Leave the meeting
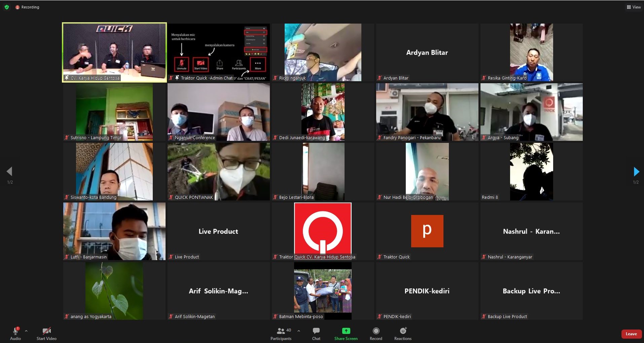This screenshot has width=644, height=343. tap(631, 334)
